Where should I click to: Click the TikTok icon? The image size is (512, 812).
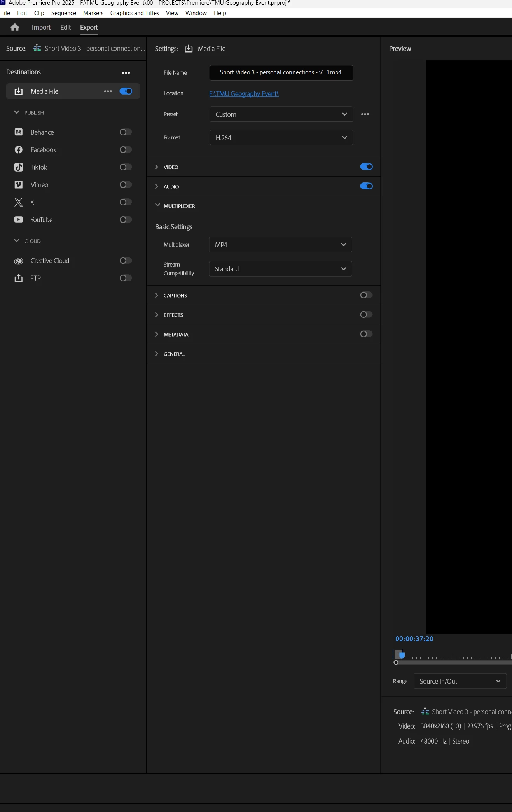point(18,167)
